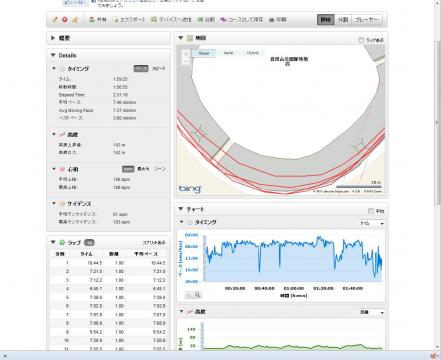Click the 平均ペース column header in laps table

click(x=146, y=254)
